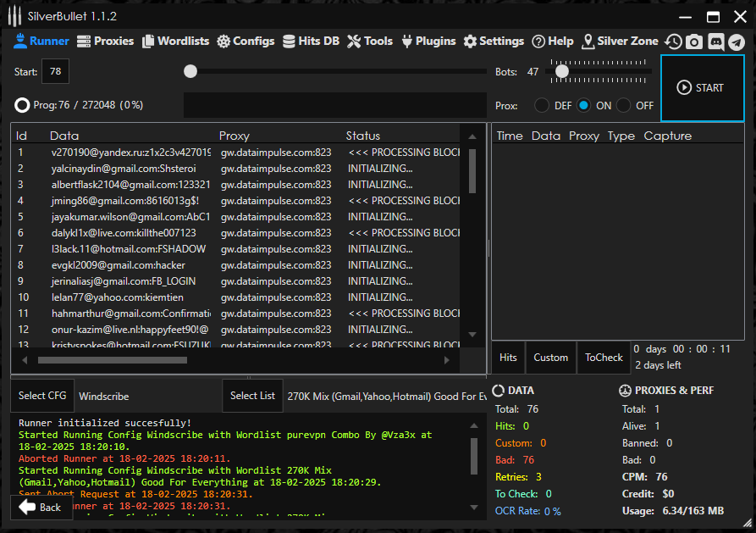Set proxy mode to OFF
The image size is (756, 533).
coord(624,106)
